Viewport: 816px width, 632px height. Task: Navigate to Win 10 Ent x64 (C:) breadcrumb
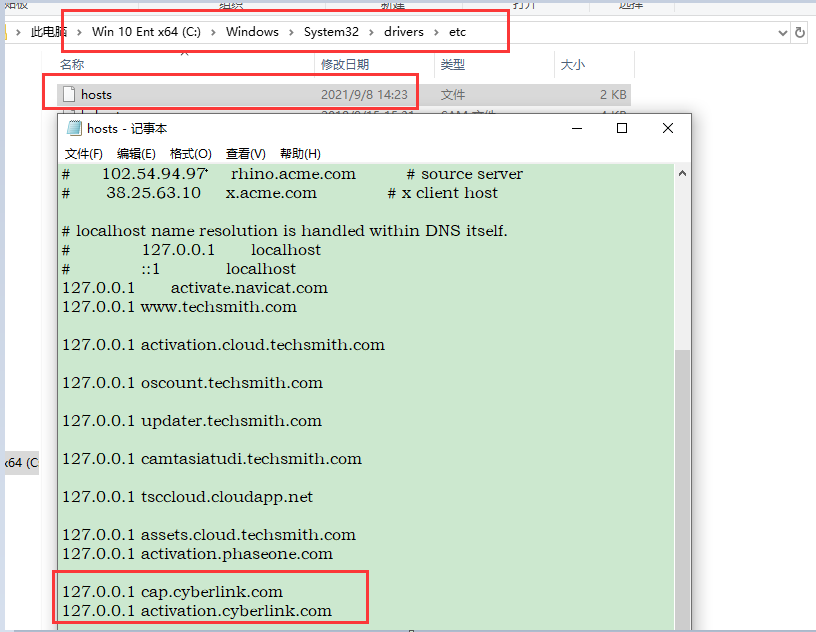(x=146, y=32)
